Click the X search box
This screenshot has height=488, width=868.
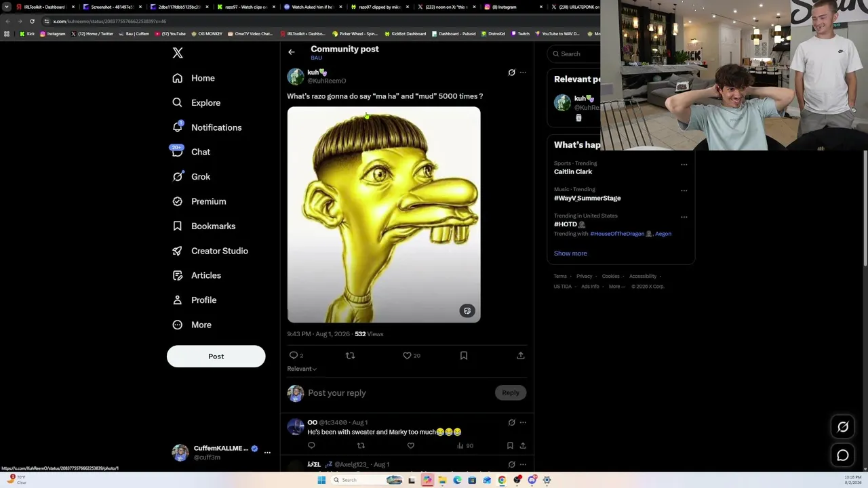[575, 54]
